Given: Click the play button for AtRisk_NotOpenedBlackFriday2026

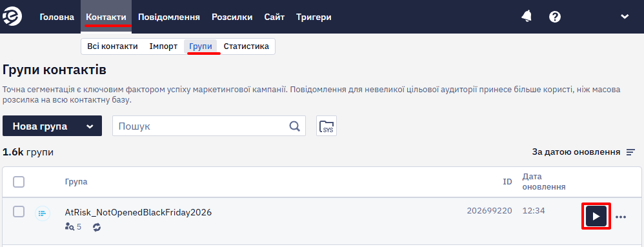Looking at the screenshot, I should coord(596,216).
